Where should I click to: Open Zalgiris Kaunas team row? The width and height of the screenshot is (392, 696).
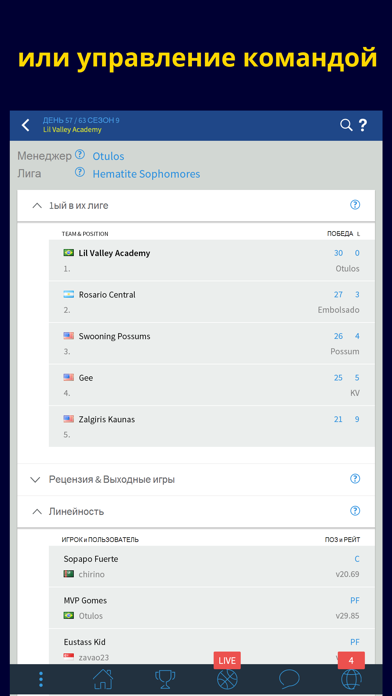(212, 426)
